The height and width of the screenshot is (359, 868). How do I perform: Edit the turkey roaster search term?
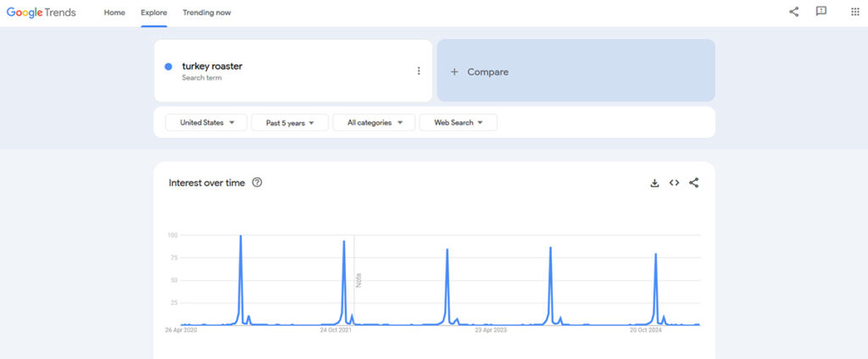pyautogui.click(x=212, y=66)
